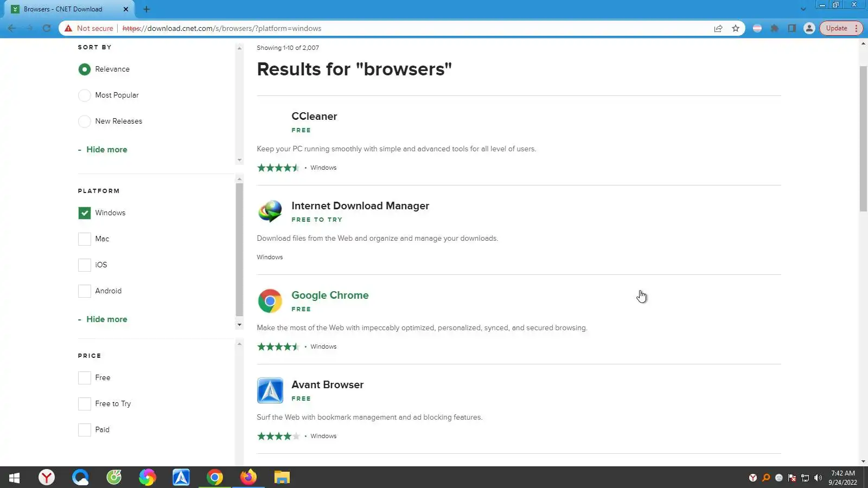Click the volume icon in system tray
The width and height of the screenshot is (868, 488).
818,478
